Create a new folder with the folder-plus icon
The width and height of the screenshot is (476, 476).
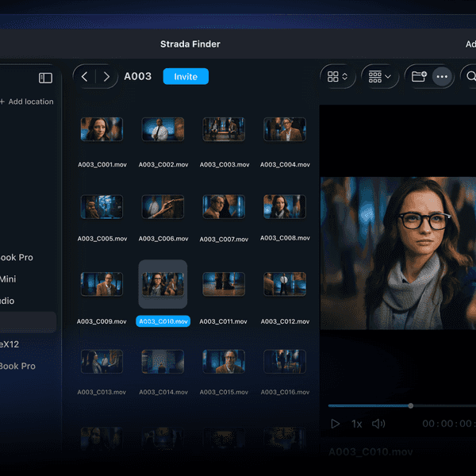click(419, 76)
